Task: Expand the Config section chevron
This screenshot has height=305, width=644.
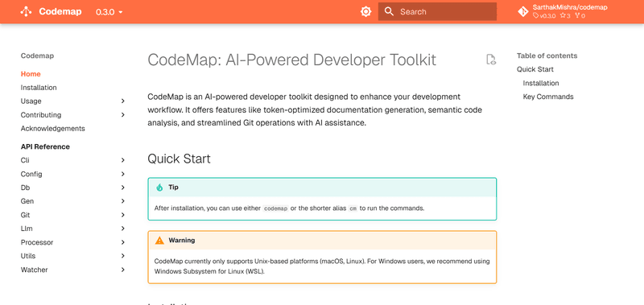Action: 123,174
